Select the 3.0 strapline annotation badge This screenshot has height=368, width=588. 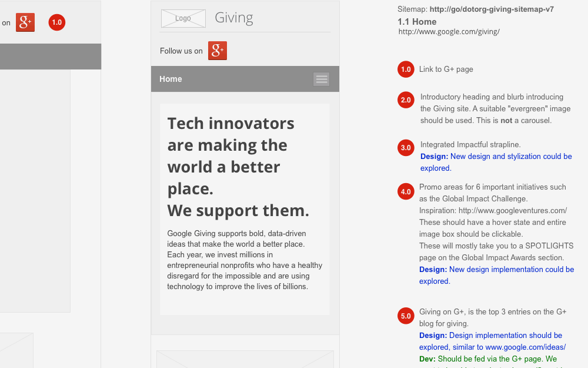pos(406,148)
